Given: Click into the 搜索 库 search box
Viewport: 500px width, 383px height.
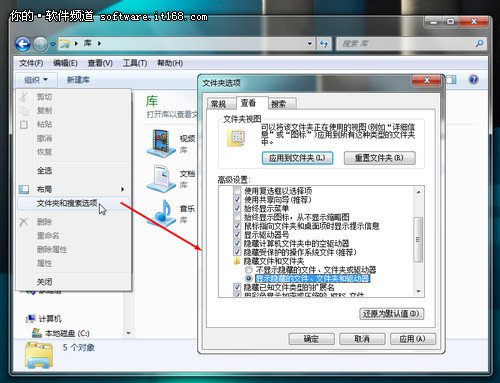Looking at the screenshot, I should [x=411, y=44].
